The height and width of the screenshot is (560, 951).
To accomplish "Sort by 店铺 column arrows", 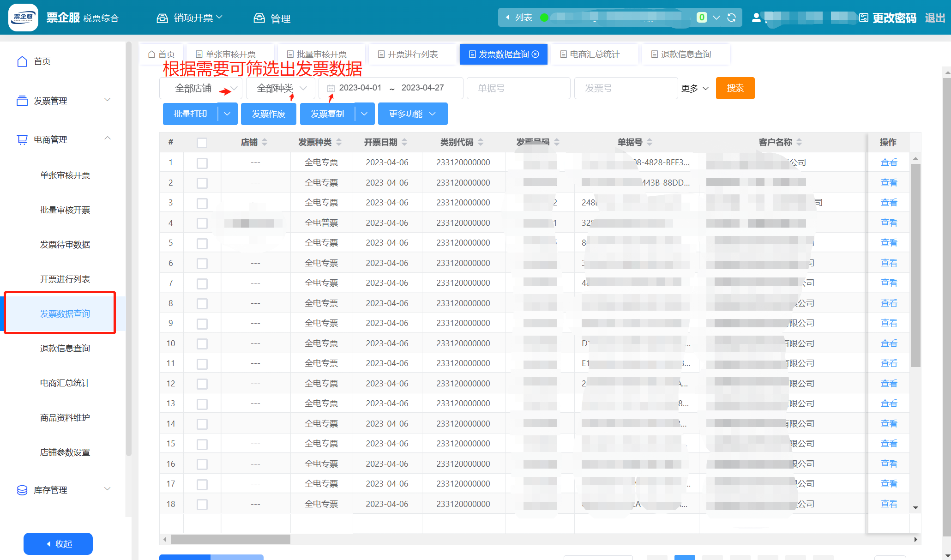I will [x=265, y=142].
